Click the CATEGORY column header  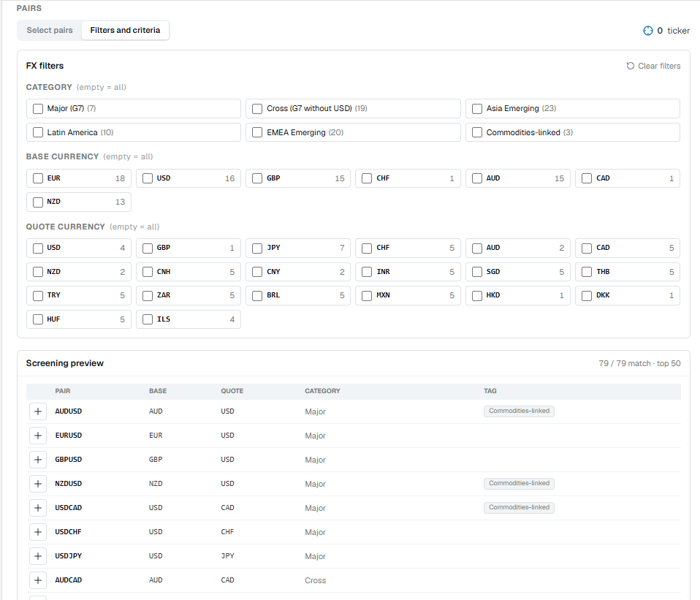tap(322, 391)
